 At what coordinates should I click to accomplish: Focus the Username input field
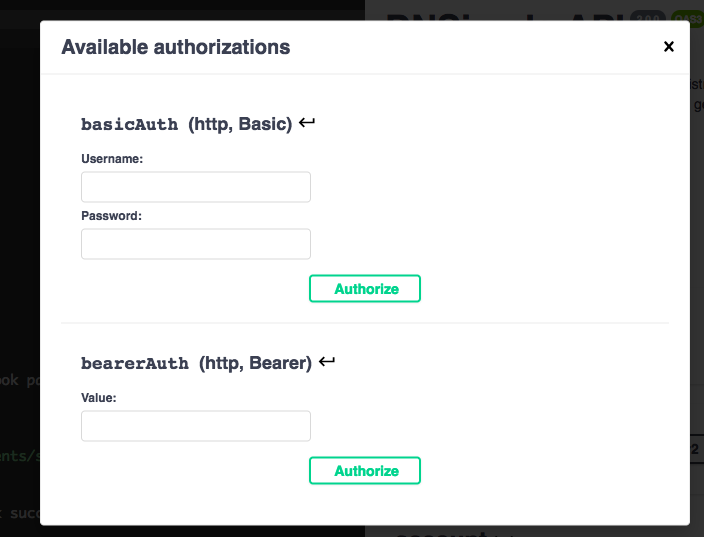(196, 187)
